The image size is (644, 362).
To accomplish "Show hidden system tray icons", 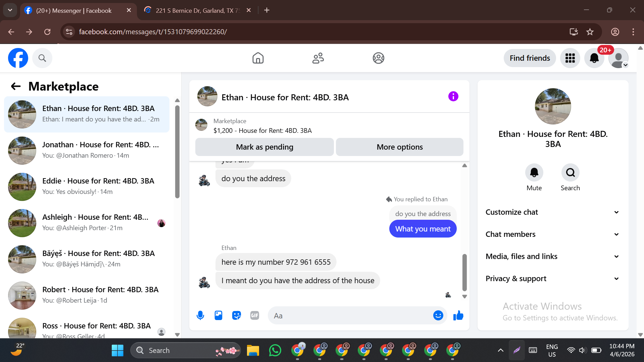I will [x=500, y=350].
